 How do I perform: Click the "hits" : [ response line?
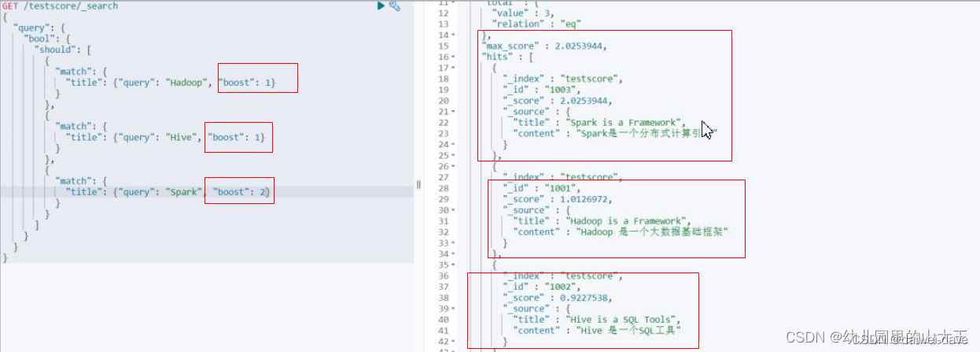coord(507,57)
